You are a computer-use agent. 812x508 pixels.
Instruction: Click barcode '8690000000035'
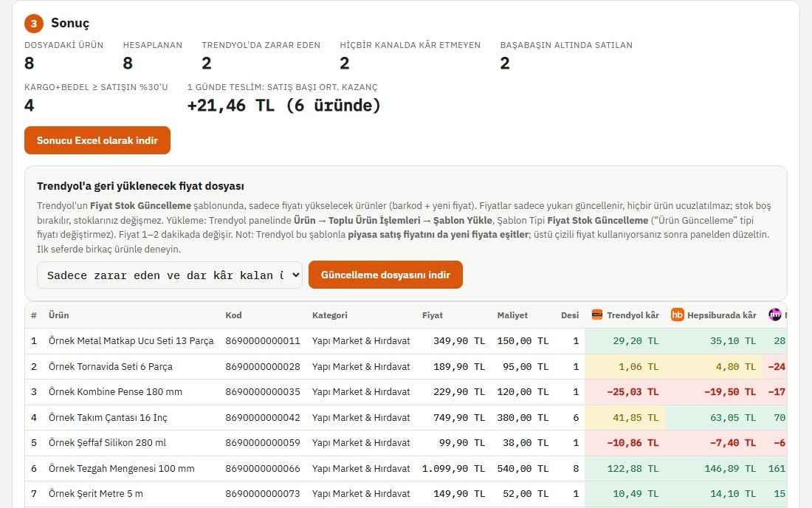[263, 392]
